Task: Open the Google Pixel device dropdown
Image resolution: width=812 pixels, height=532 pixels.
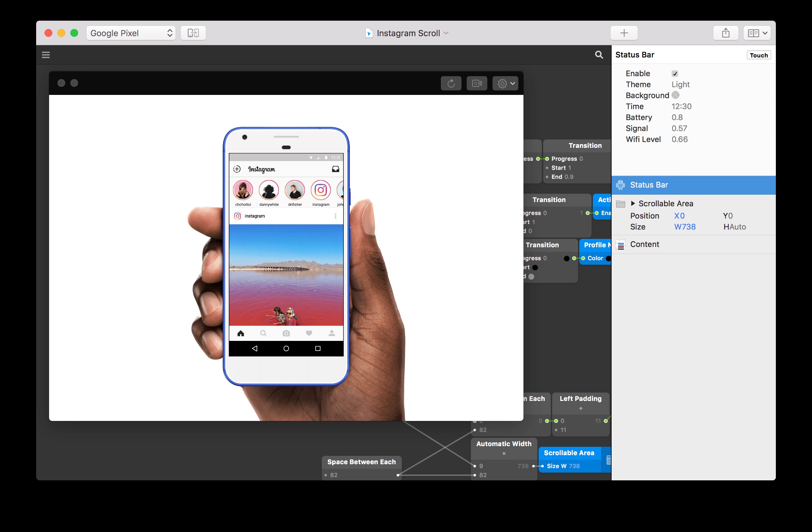Action: [131, 33]
